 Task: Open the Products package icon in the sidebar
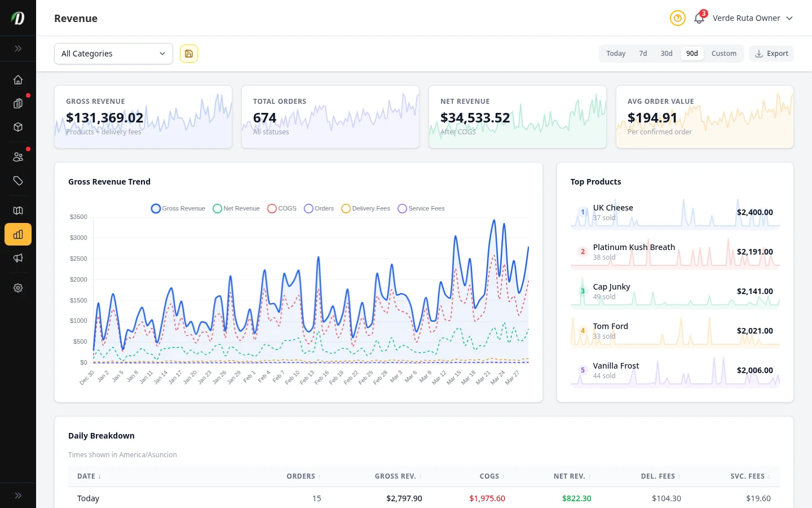(18, 127)
